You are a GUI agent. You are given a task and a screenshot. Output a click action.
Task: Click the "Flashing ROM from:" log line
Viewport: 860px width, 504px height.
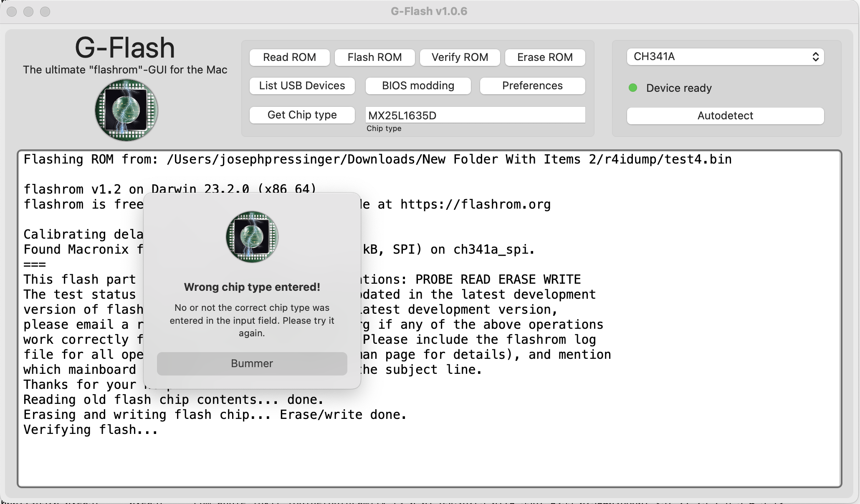pyautogui.click(x=377, y=159)
